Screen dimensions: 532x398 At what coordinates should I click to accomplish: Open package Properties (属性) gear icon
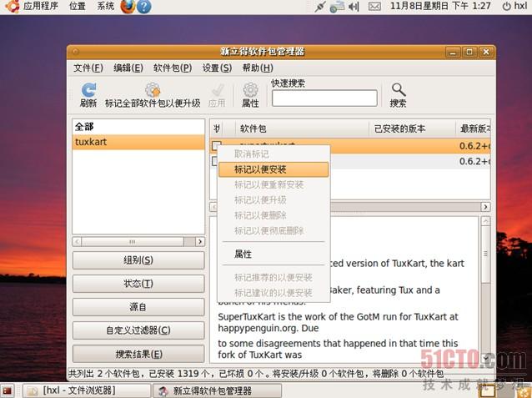pos(250,90)
